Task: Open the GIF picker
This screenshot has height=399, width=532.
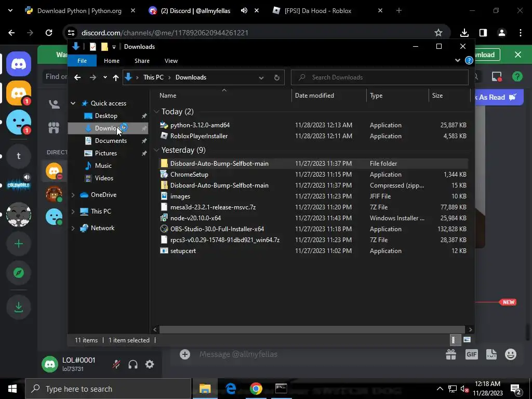Action: (472, 354)
